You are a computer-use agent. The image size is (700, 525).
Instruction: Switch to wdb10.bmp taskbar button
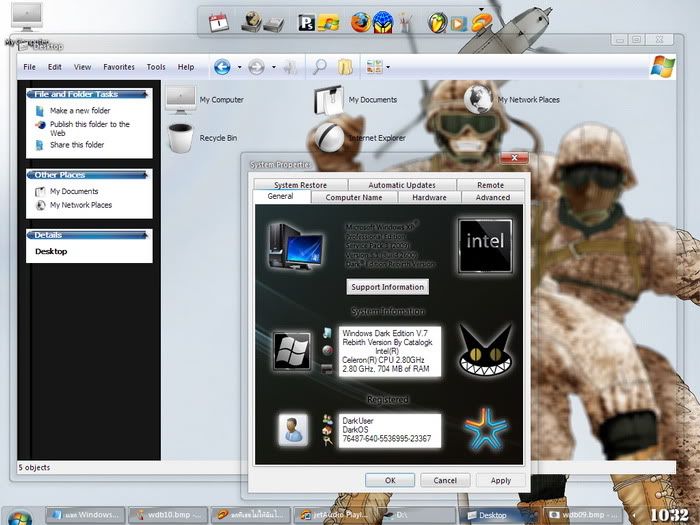click(168, 515)
